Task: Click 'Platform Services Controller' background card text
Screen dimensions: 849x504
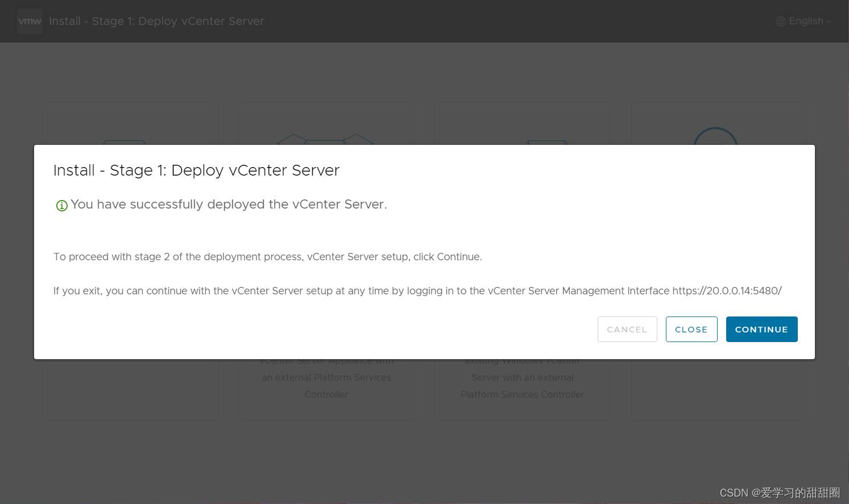Action: tap(523, 394)
